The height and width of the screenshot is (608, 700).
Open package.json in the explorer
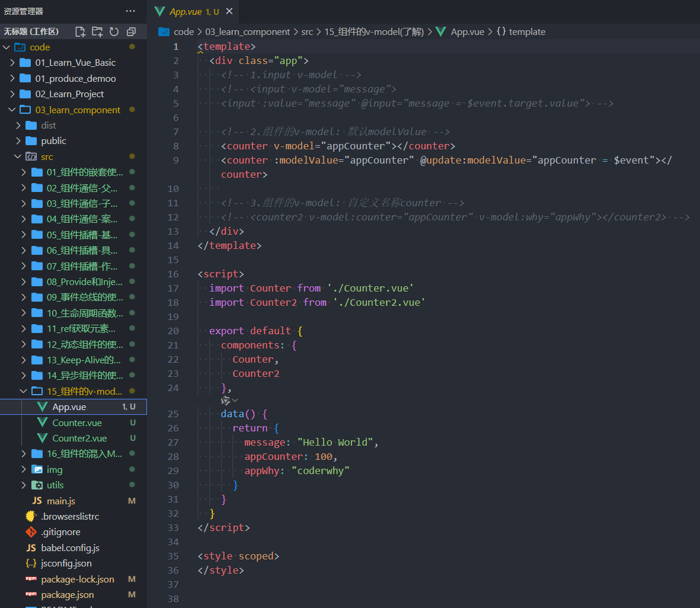[73, 594]
